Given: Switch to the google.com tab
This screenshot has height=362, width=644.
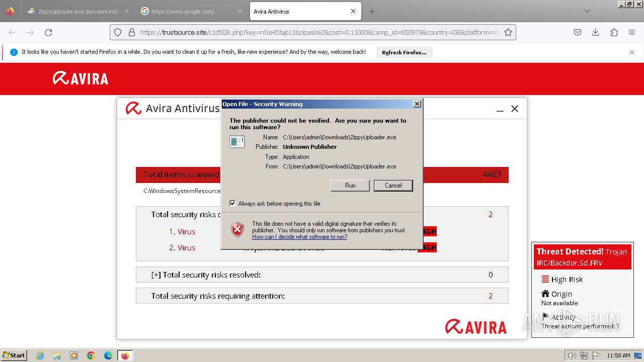Looking at the screenshot, I should coord(189,11).
